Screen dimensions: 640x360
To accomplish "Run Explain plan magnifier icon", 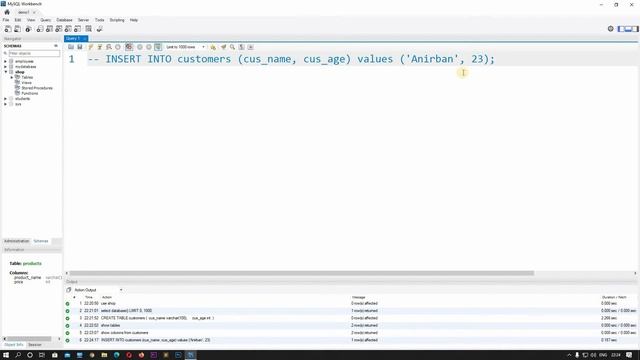I will pyautogui.click(x=109, y=47).
